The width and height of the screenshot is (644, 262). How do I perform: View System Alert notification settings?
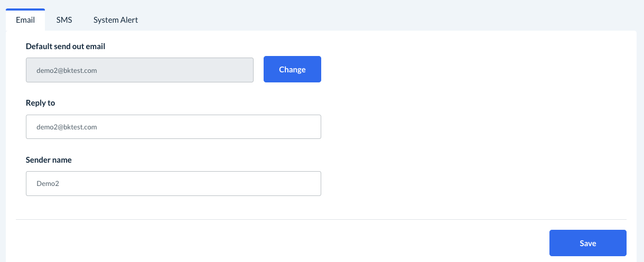(x=116, y=20)
